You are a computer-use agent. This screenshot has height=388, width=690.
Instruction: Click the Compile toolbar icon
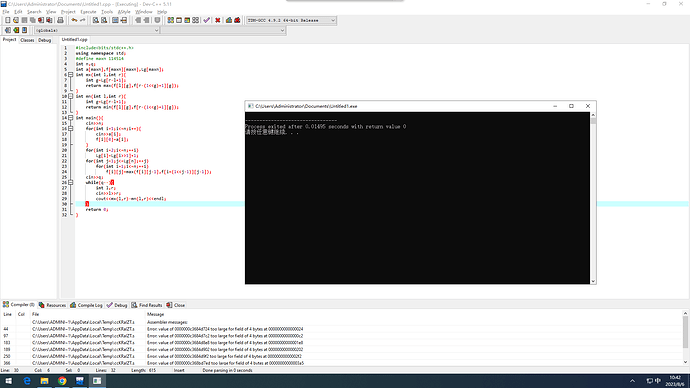click(x=170, y=20)
